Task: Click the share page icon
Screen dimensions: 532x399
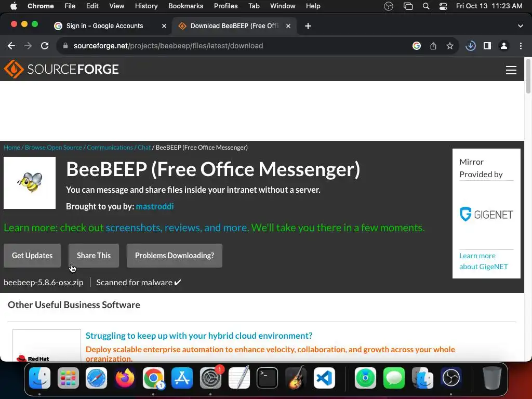Action: pos(433,46)
